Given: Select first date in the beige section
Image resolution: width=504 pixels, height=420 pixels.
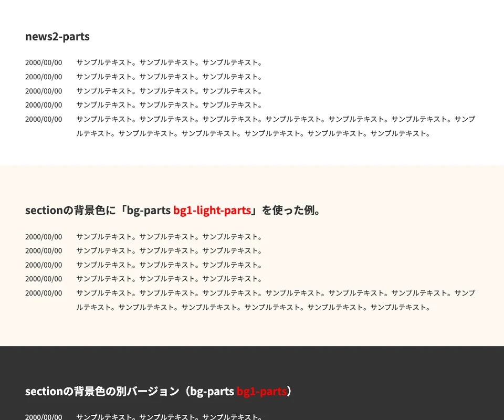Looking at the screenshot, I should [44, 237].
